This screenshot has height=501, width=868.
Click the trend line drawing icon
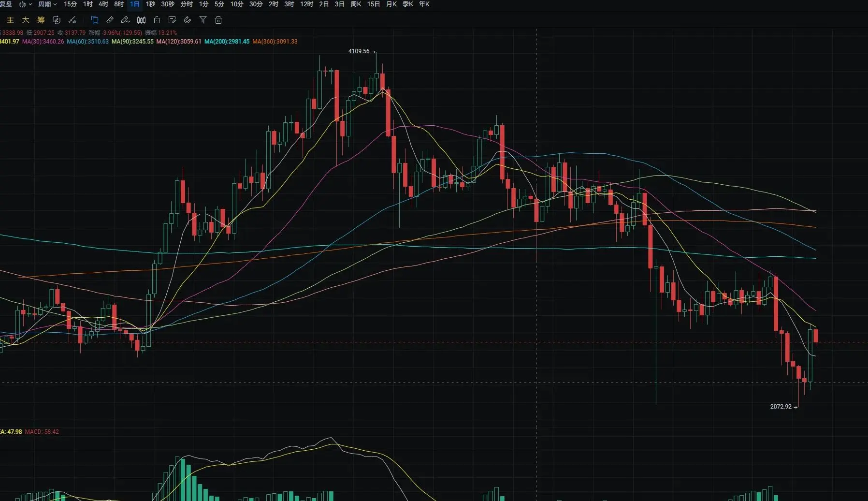72,20
